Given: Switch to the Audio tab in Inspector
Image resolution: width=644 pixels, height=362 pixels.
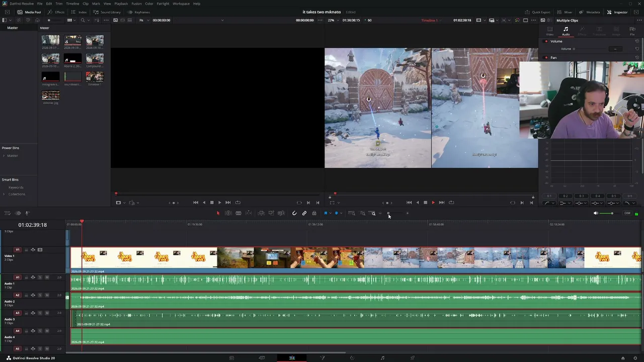Looking at the screenshot, I should [566, 31].
